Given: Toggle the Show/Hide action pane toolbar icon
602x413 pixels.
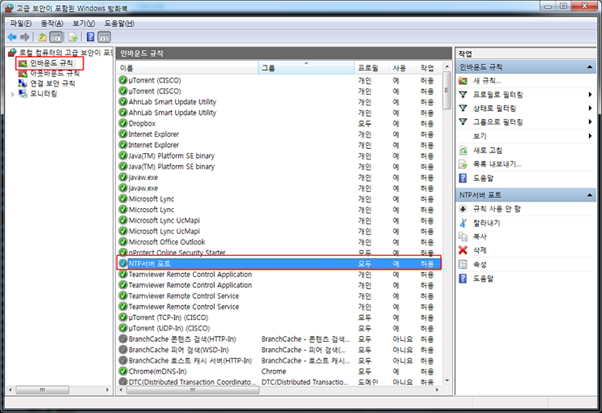Looking at the screenshot, I should coord(104,37).
